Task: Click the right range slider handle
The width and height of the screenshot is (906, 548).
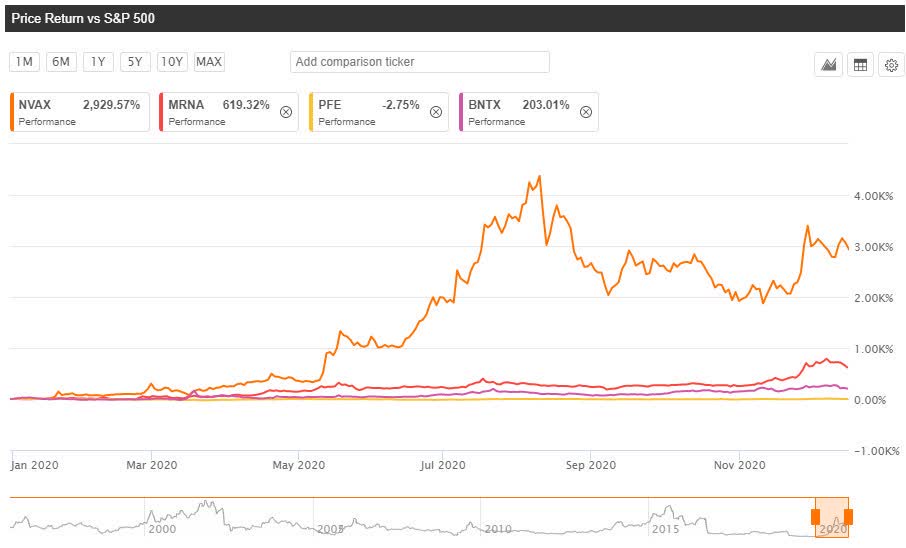Action: tap(848, 516)
